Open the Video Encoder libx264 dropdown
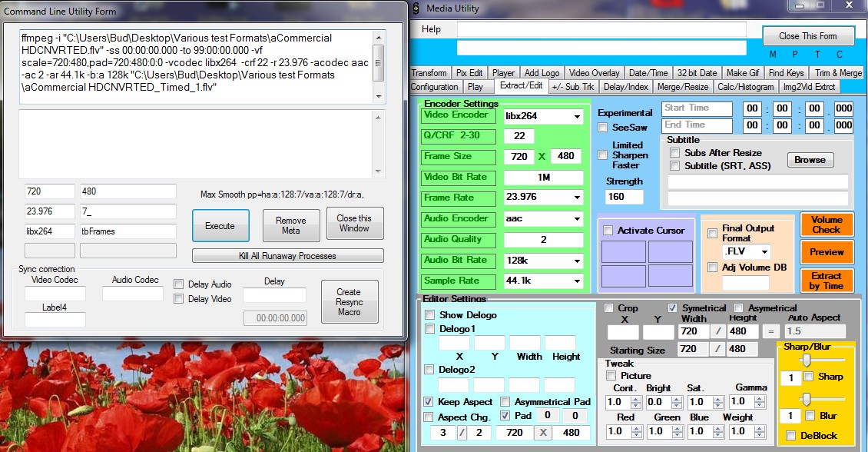The width and height of the screenshot is (868, 452). (577, 116)
